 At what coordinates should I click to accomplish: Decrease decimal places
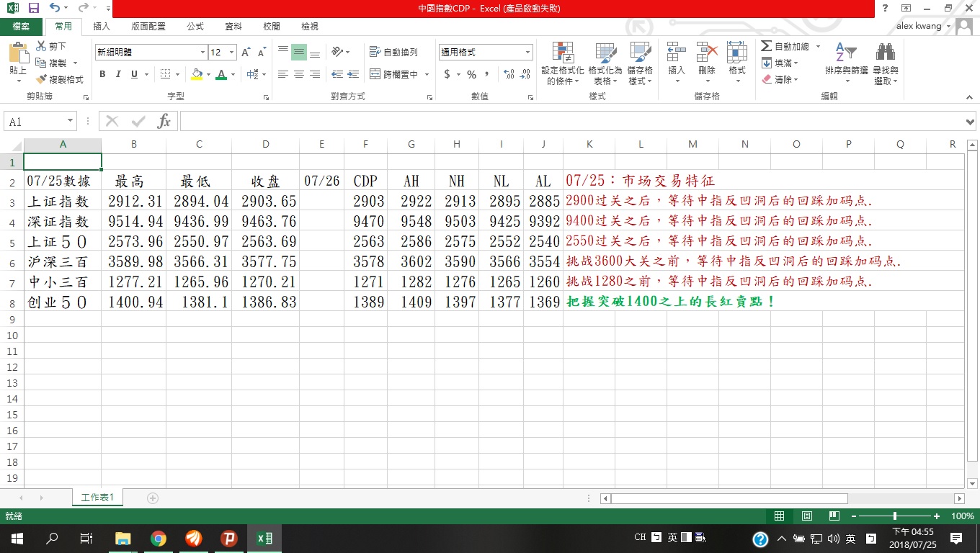(525, 74)
